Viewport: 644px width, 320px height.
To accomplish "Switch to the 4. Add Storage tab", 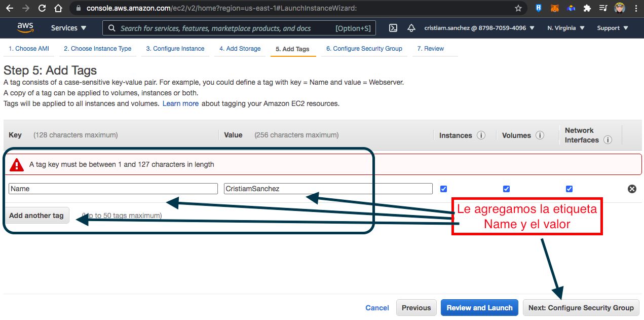I will pyautogui.click(x=240, y=49).
